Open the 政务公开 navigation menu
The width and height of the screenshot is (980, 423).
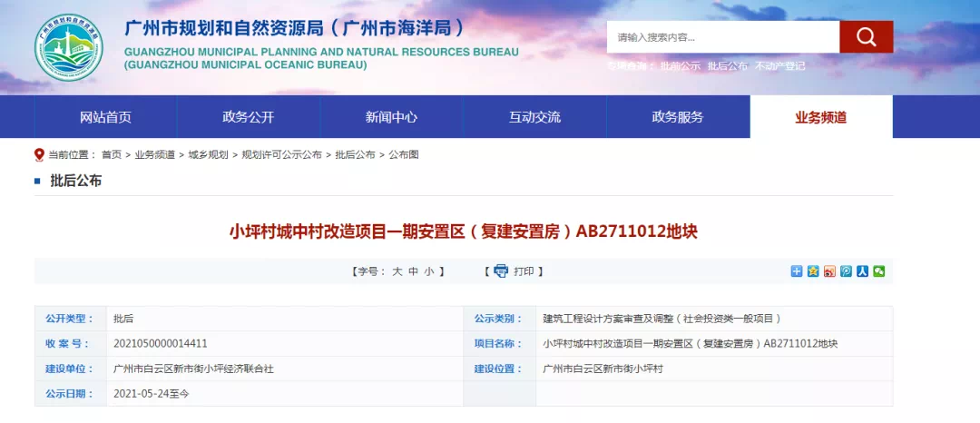[248, 117]
